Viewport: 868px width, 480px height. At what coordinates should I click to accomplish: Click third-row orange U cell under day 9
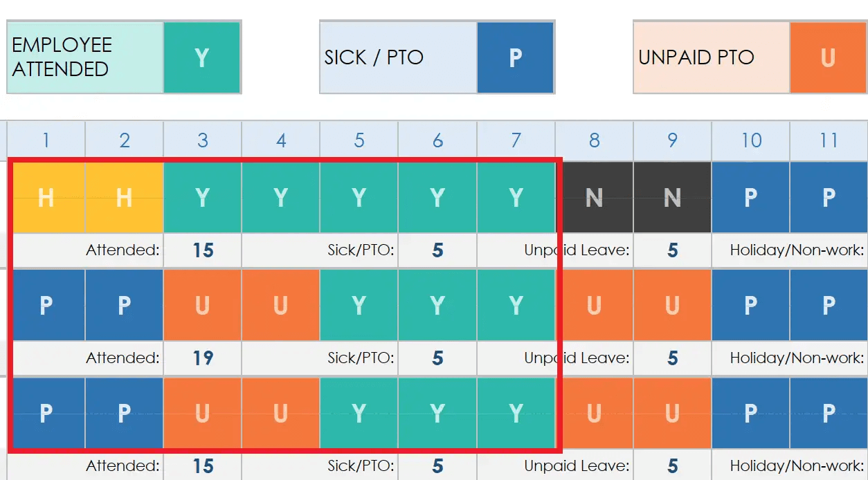coord(673,413)
